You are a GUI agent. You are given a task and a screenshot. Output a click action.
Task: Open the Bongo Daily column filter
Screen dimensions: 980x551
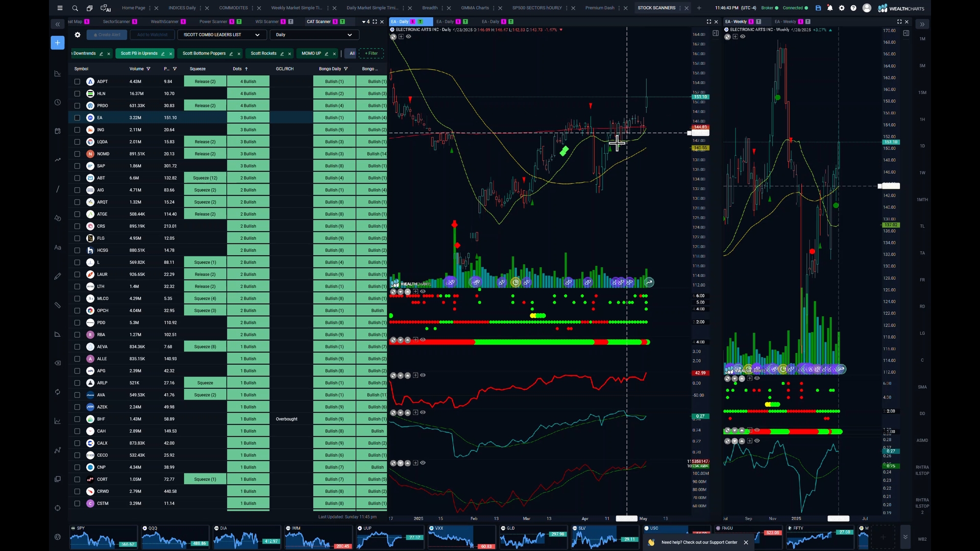click(346, 69)
